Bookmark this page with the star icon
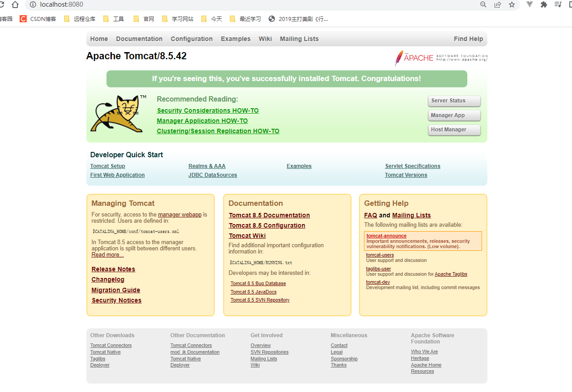 tap(512, 4)
